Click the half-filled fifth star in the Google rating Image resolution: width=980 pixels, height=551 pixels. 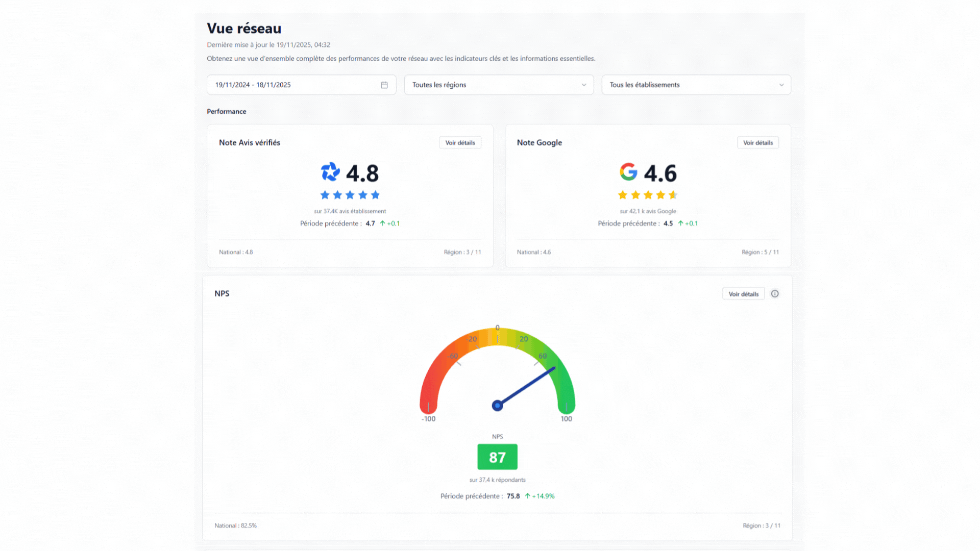673,195
